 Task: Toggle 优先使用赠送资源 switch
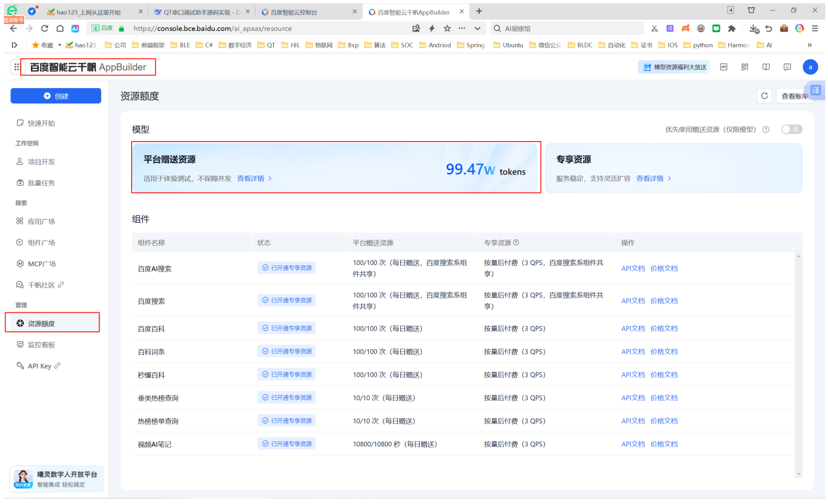(x=792, y=129)
